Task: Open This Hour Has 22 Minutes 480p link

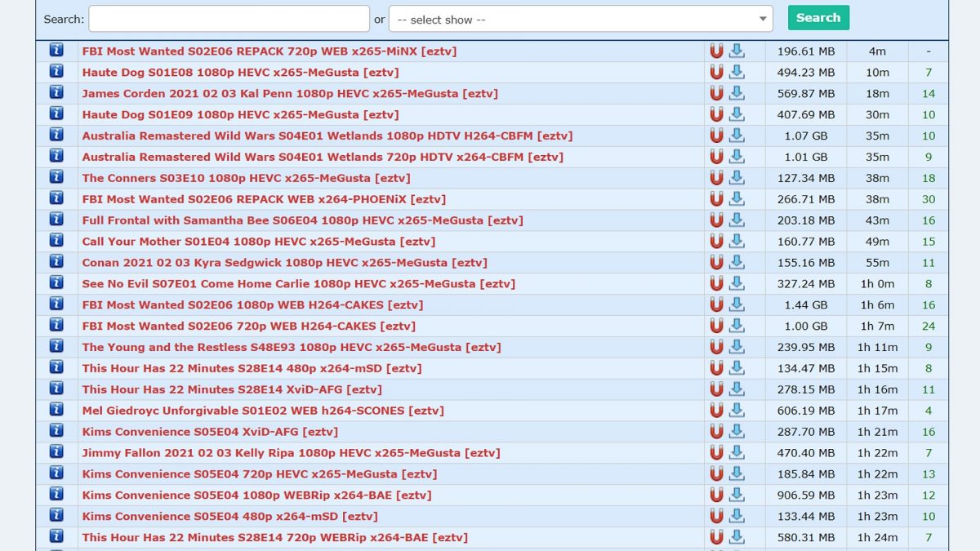Action: pyautogui.click(x=252, y=368)
